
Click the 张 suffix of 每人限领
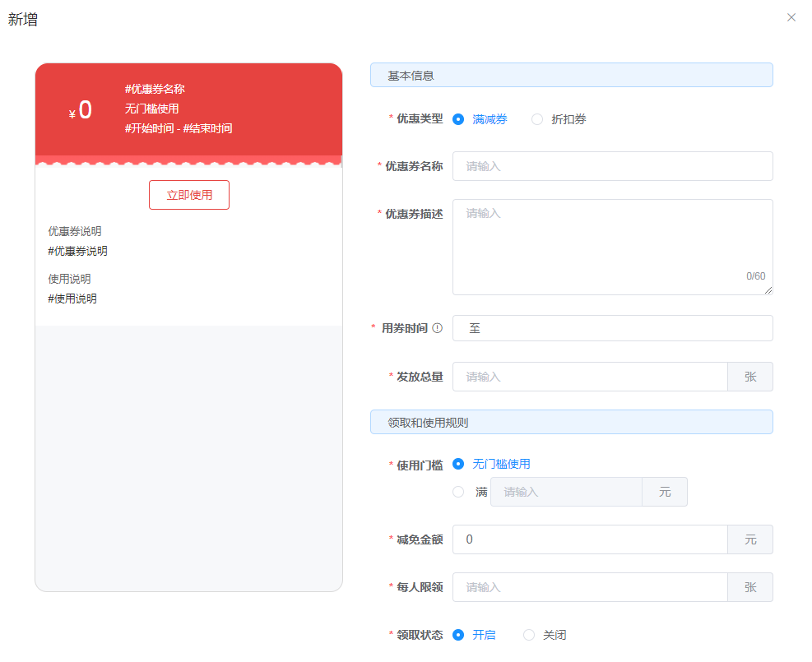pyautogui.click(x=750, y=587)
